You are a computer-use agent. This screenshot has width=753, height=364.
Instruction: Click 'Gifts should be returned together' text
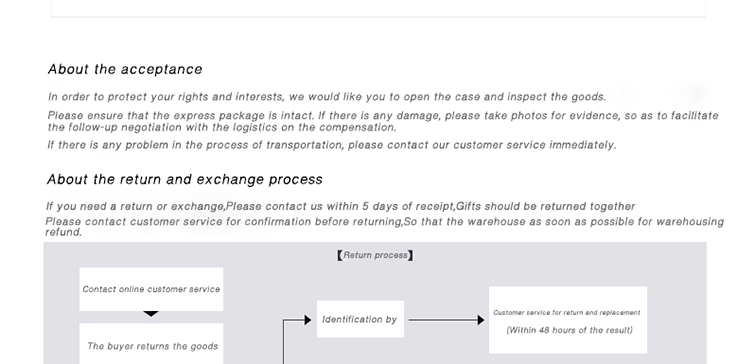pos(546,206)
